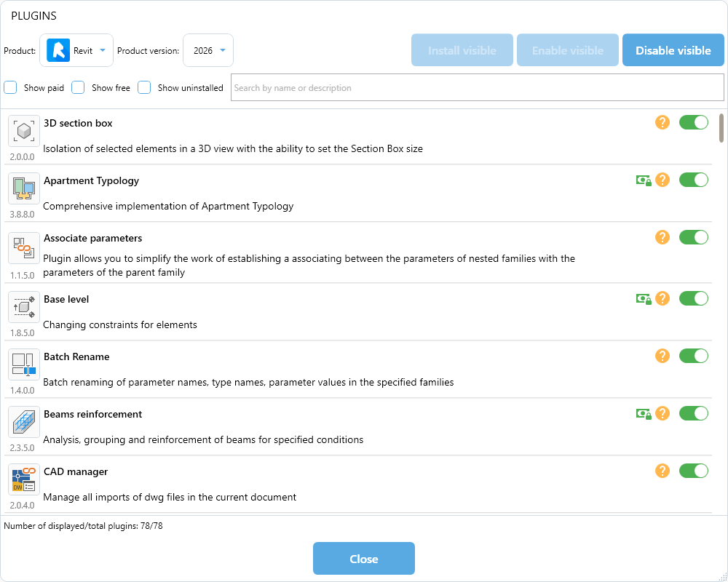Turn off the Batch Rename toggle
The height and width of the screenshot is (582, 728).
point(693,356)
